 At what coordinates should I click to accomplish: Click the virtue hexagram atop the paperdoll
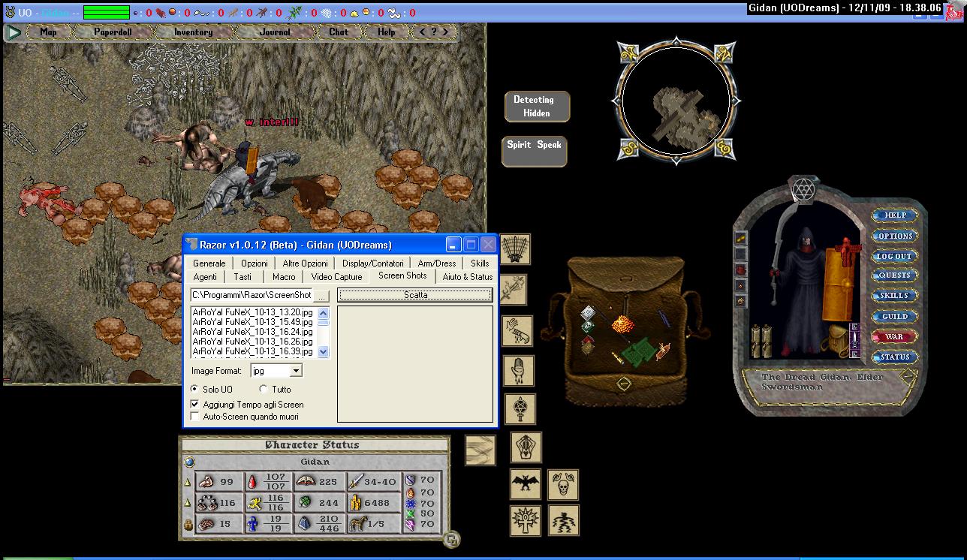(805, 188)
